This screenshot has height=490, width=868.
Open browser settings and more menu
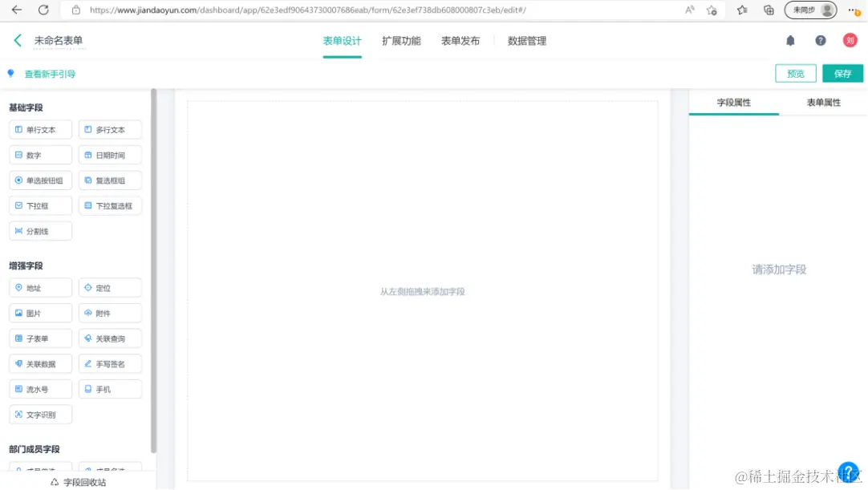point(854,10)
